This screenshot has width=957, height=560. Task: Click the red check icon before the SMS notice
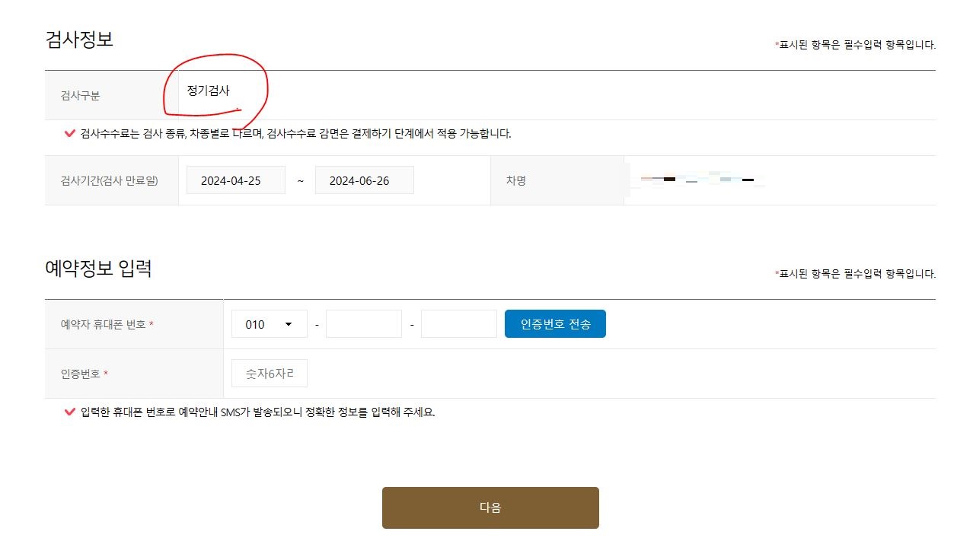tap(69, 412)
